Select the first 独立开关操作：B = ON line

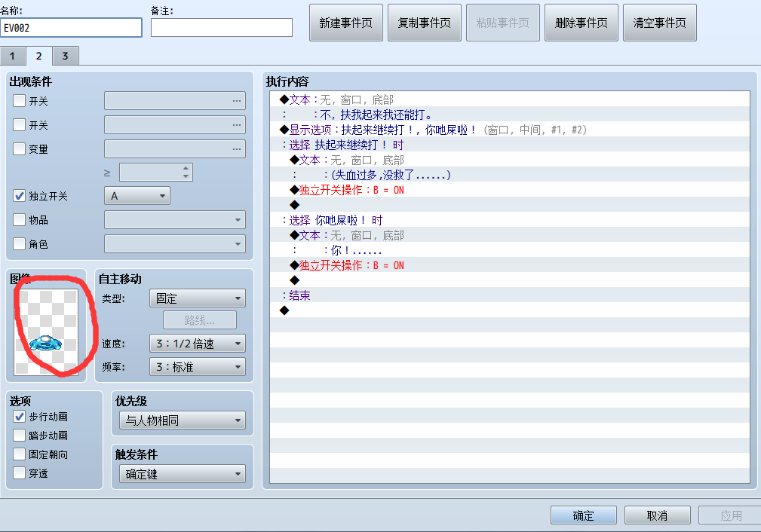coord(510,190)
